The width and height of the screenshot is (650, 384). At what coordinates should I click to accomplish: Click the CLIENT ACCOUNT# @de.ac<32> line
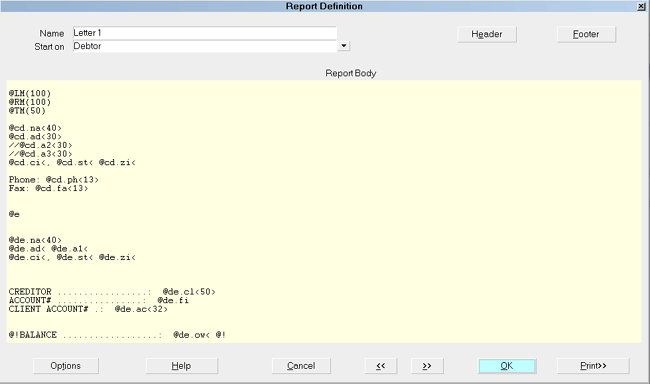click(88, 309)
